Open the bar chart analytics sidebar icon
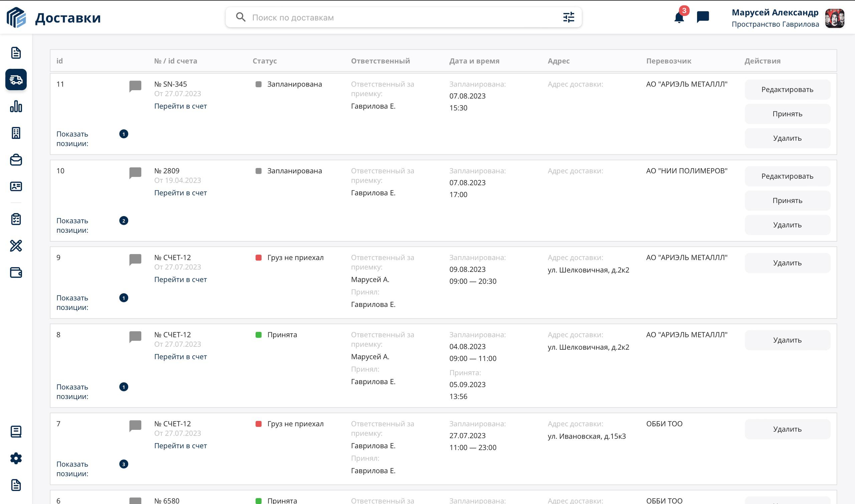Screen dimensions: 855x504 click(x=16, y=106)
